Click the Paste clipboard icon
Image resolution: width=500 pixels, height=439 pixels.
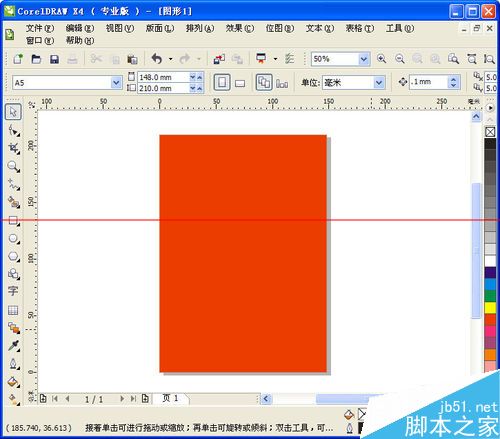(132, 59)
